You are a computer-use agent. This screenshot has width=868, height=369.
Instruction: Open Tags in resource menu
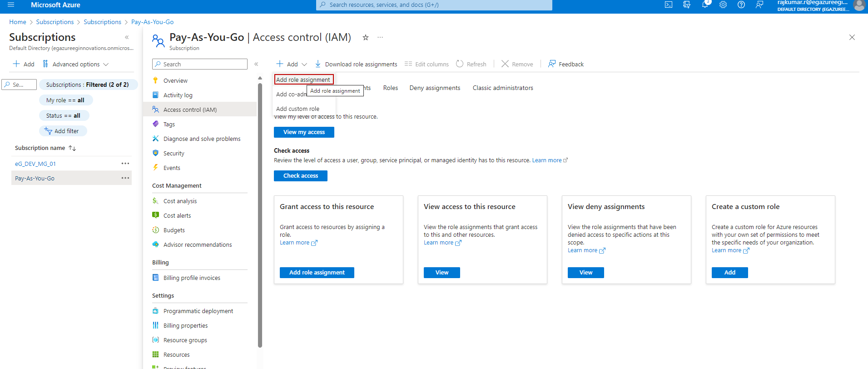(169, 124)
